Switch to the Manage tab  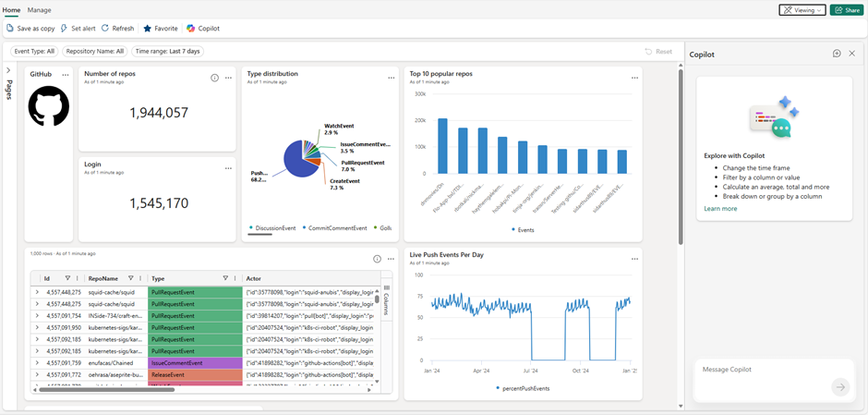(x=40, y=10)
